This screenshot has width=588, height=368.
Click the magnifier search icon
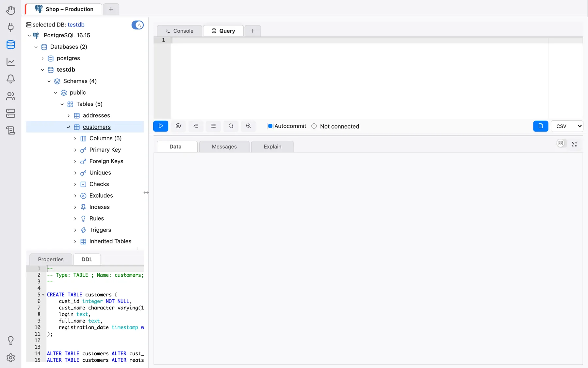click(x=231, y=126)
